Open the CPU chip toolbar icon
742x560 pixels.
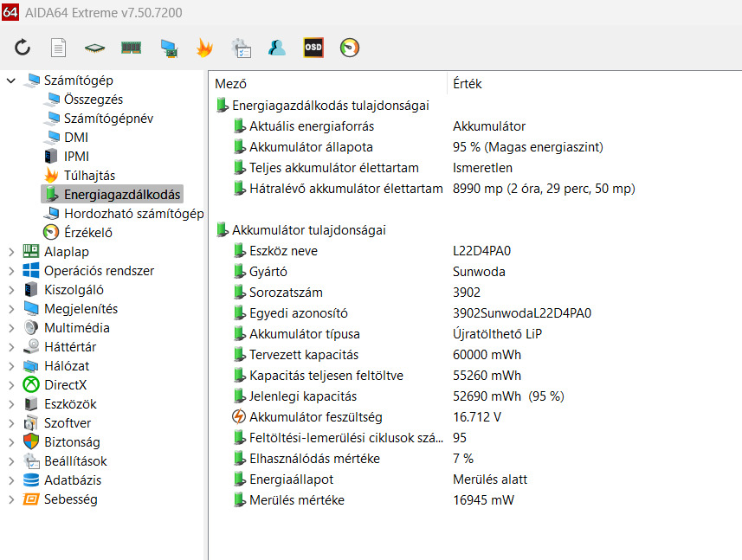coord(94,48)
